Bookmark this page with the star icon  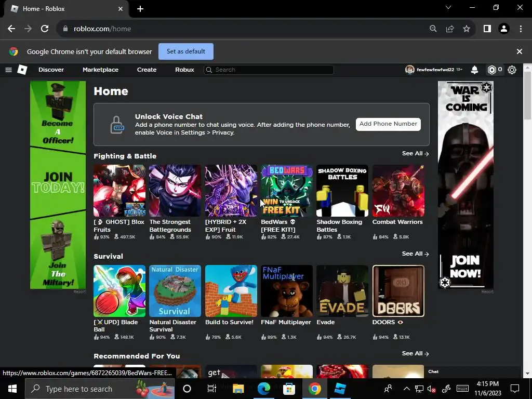tap(467, 29)
